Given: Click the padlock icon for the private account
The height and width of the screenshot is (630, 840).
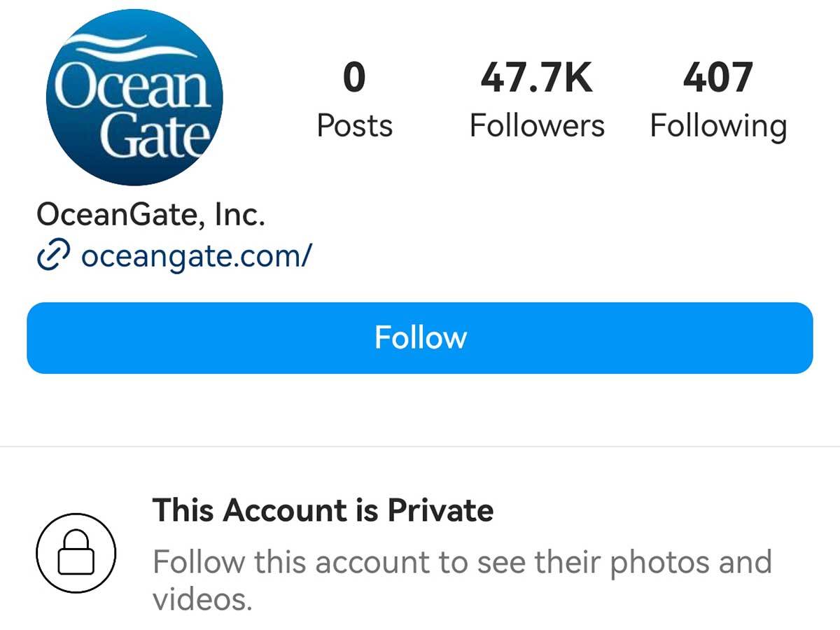Looking at the screenshot, I should (x=76, y=554).
